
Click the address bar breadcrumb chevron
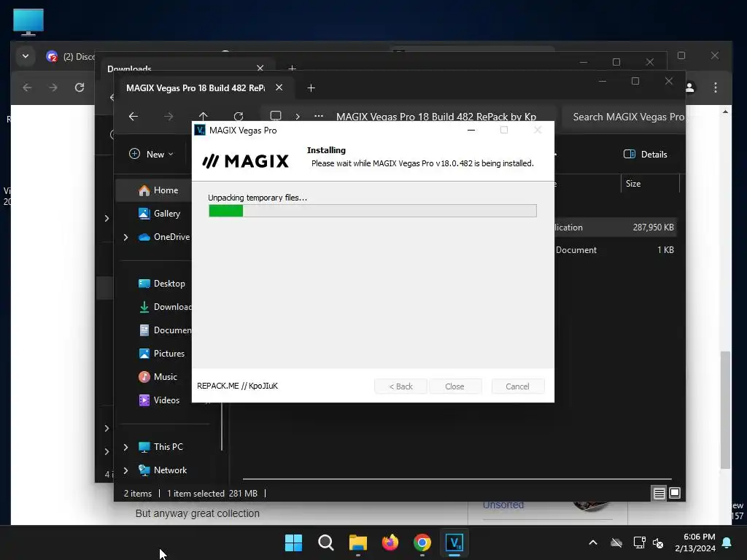click(298, 117)
